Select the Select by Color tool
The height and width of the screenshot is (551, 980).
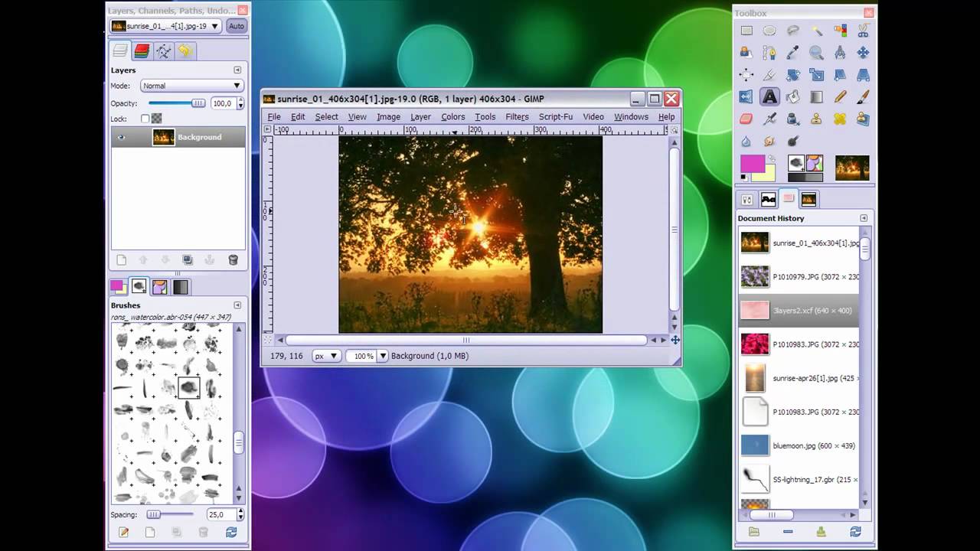[840, 31]
